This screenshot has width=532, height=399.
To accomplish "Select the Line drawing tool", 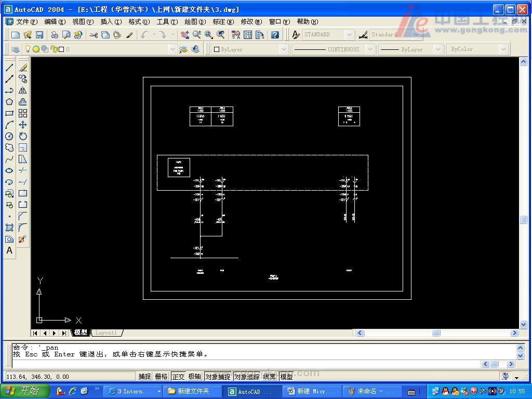I will [9, 68].
